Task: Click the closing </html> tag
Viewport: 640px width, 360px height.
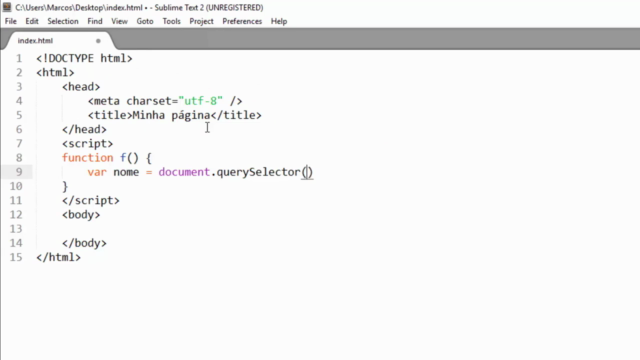Action: tap(58, 258)
